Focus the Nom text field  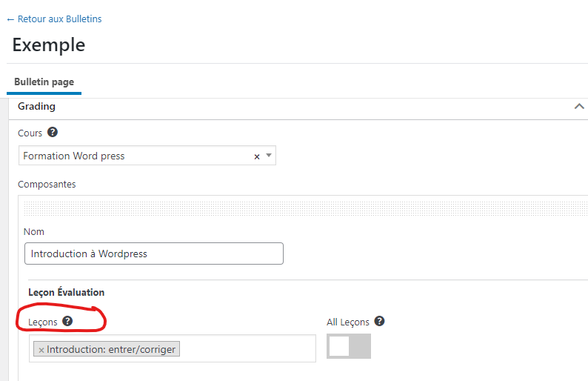tap(153, 254)
